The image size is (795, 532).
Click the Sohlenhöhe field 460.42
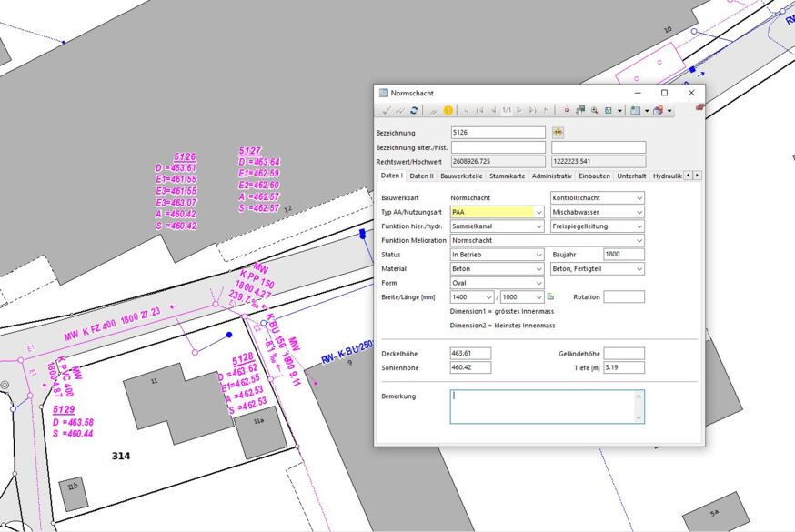pos(470,367)
